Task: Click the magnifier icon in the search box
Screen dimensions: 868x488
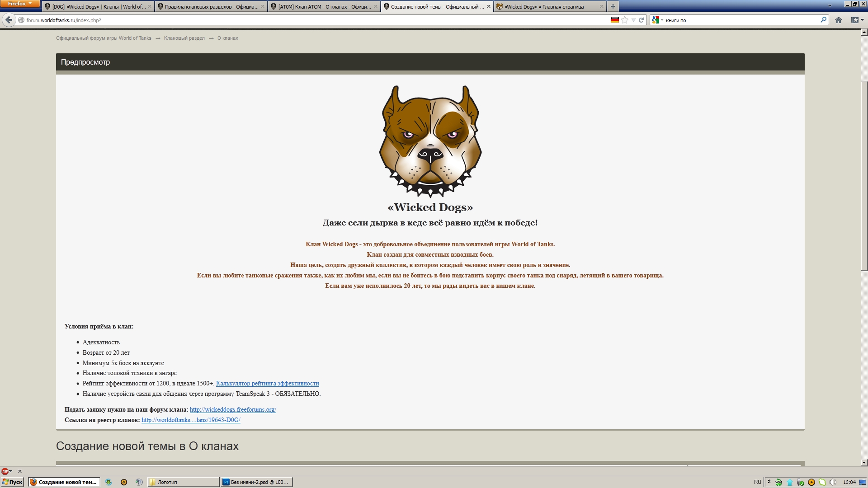Action: pyautogui.click(x=823, y=20)
